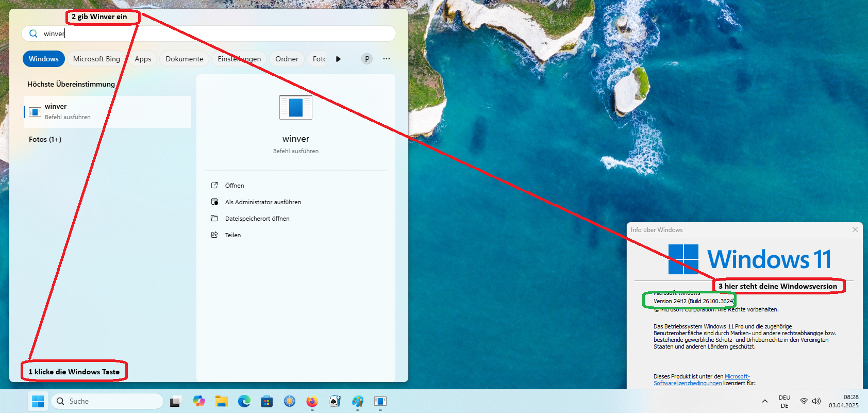The height and width of the screenshot is (413, 868).
Task: Filter results by Ordner
Action: point(287,59)
